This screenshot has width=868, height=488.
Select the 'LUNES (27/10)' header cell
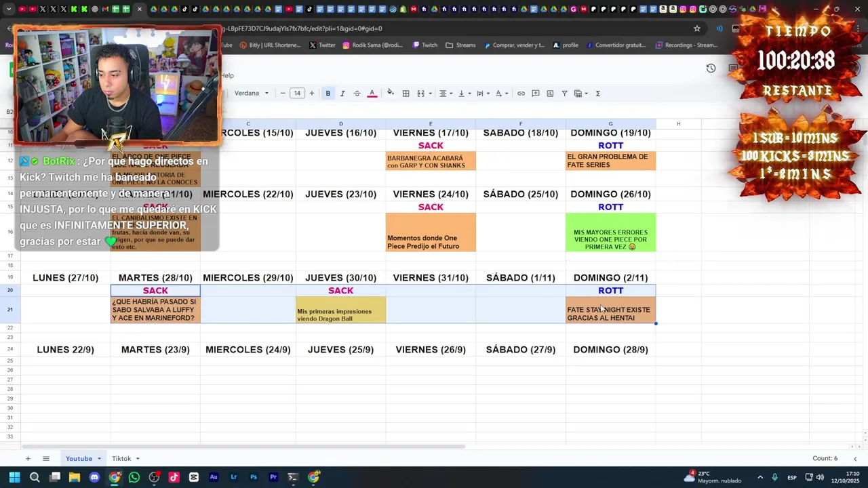click(x=65, y=278)
